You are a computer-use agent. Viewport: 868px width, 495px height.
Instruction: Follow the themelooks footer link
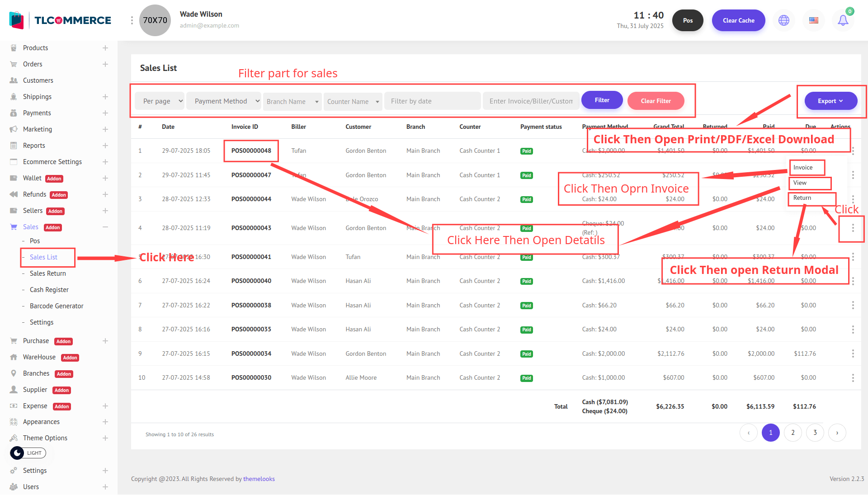coord(259,479)
